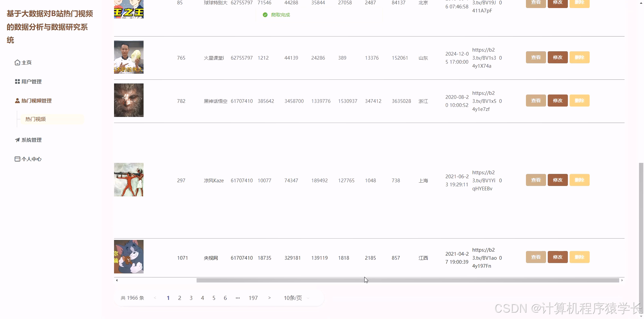This screenshot has height=319, width=644.
Task: Click 修改 for 央视网 row
Action: tap(557, 257)
